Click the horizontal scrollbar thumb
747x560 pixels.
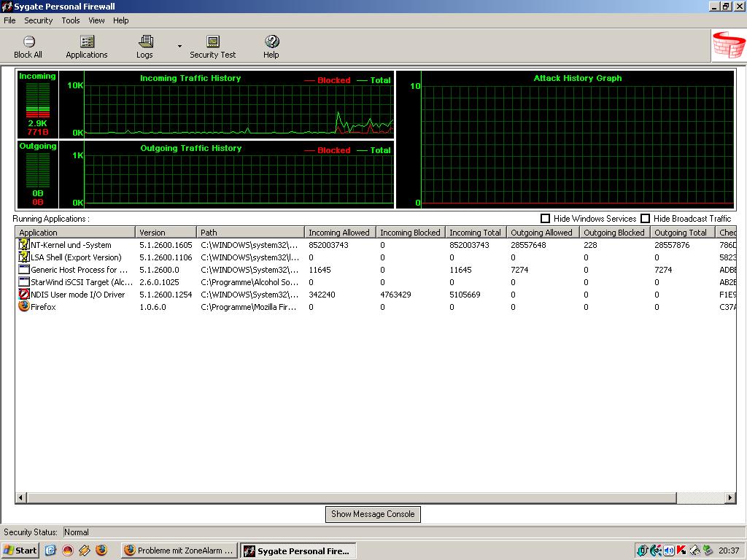click(x=352, y=497)
